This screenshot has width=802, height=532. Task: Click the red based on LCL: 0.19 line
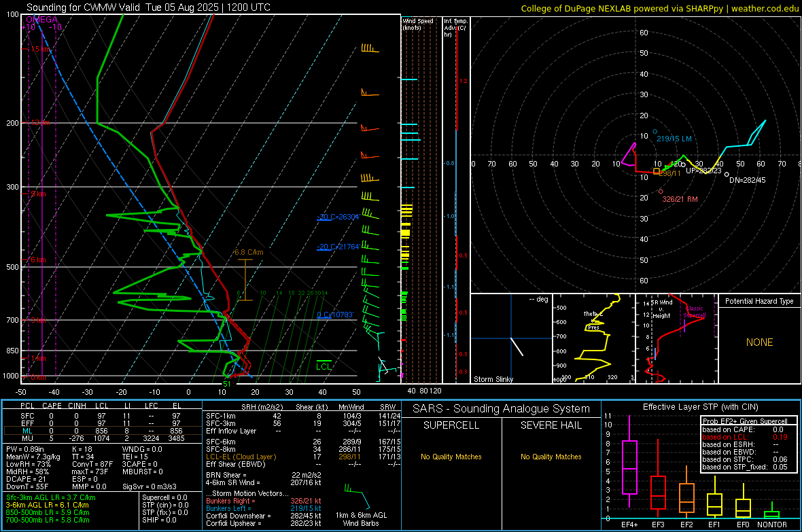[x=745, y=438]
